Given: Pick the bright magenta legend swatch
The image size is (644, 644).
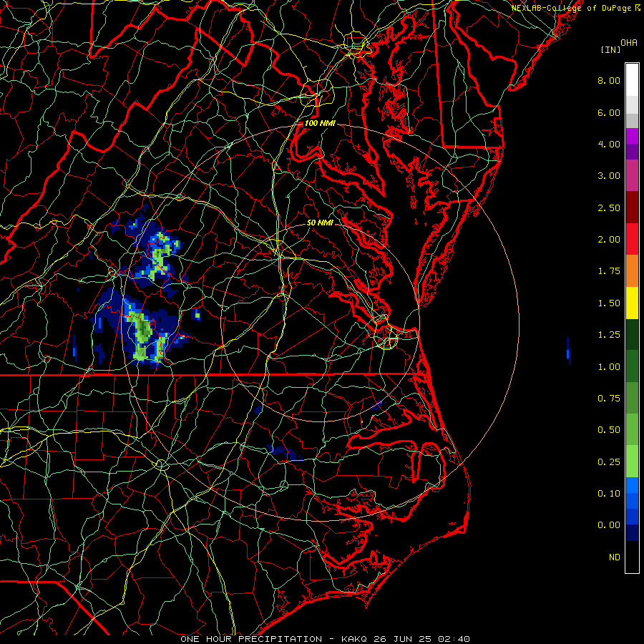Looking at the screenshot, I should coord(632,136).
